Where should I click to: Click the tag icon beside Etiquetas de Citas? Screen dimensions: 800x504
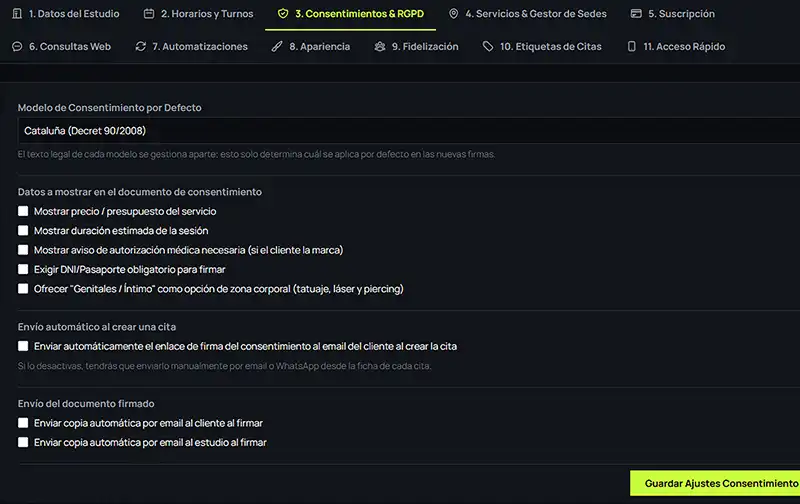pos(488,46)
